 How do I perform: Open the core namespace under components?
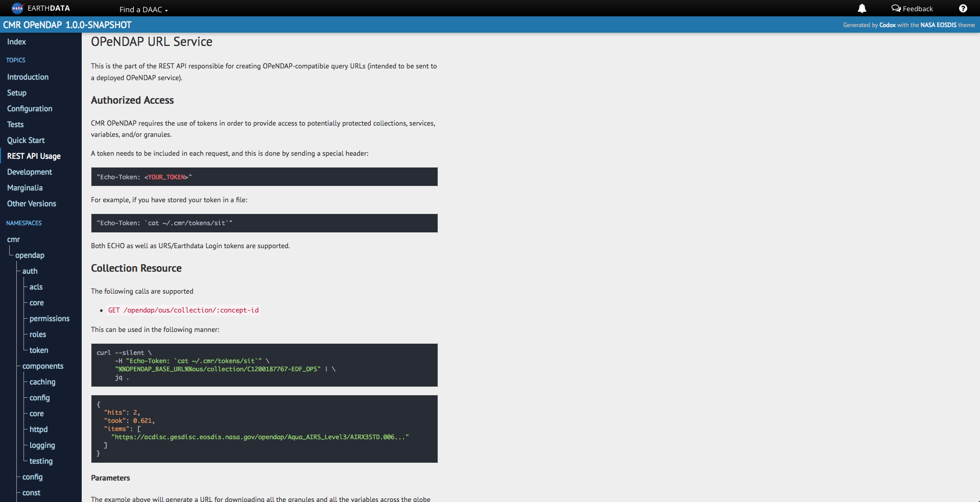[x=37, y=414]
